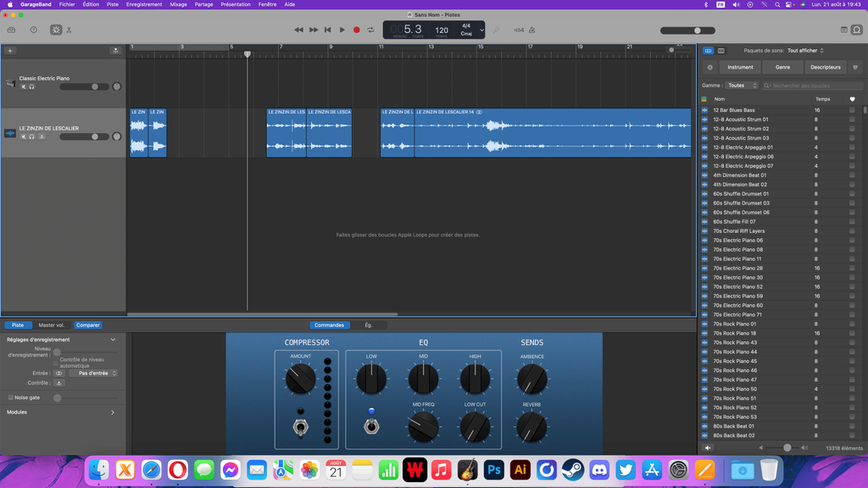Image resolution: width=868 pixels, height=488 pixels.
Task: Click the Instrument filter button
Action: (x=740, y=67)
